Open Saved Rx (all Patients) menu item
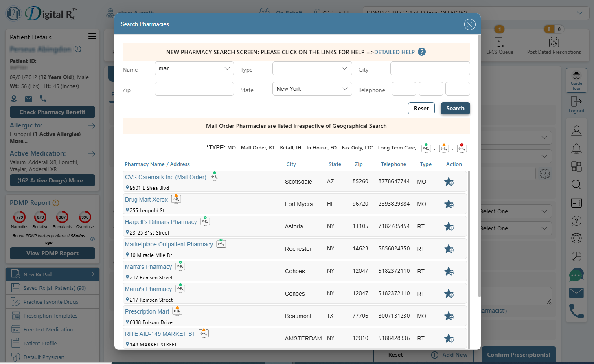The height and width of the screenshot is (364, 594). [53, 288]
